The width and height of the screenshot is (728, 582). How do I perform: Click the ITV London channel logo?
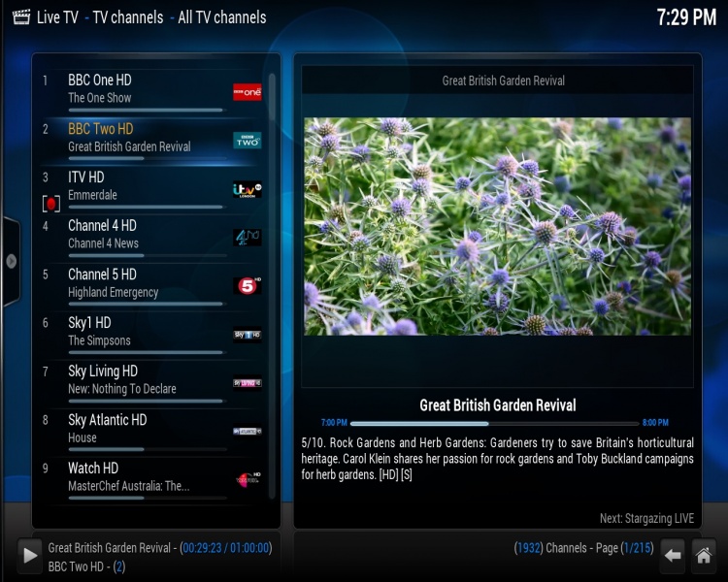tap(247, 189)
